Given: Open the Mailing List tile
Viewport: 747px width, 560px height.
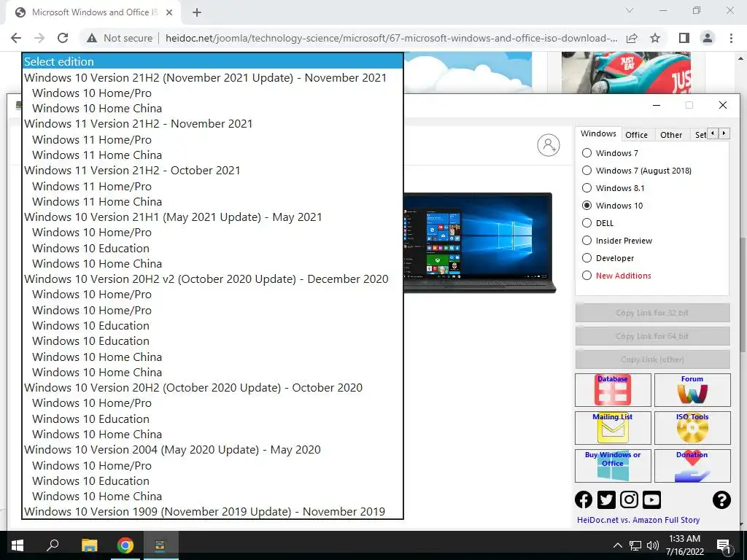Looking at the screenshot, I should tap(613, 427).
